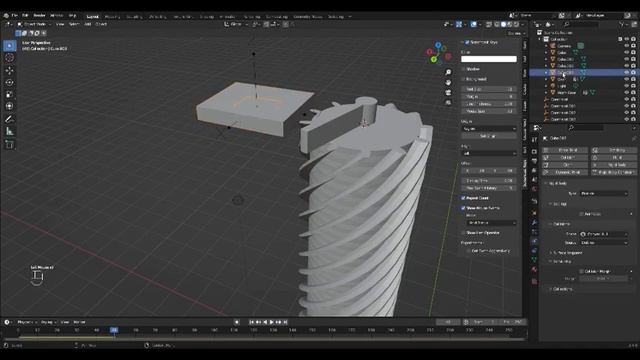This screenshot has height=360, width=640.
Task: Switch to the Modeling workspace tab
Action: [112, 17]
